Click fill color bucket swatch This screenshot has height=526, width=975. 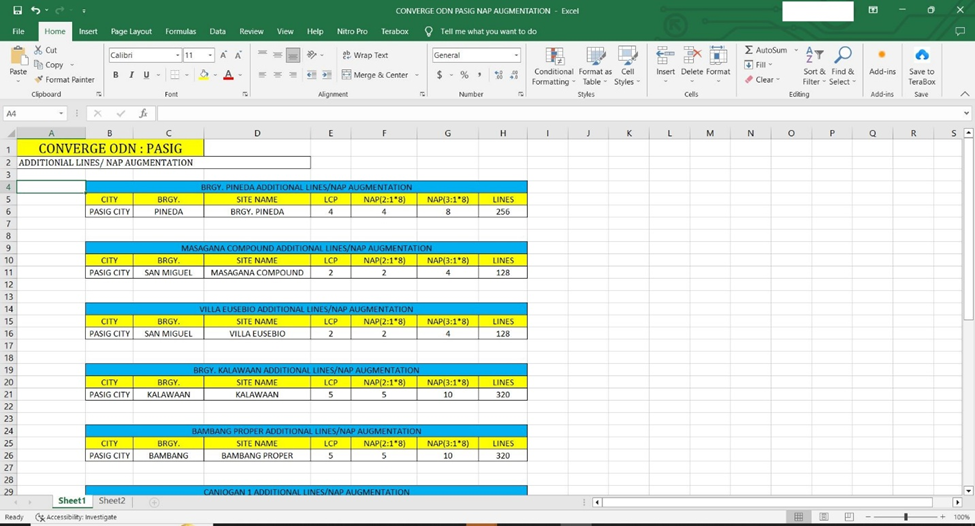click(x=204, y=75)
